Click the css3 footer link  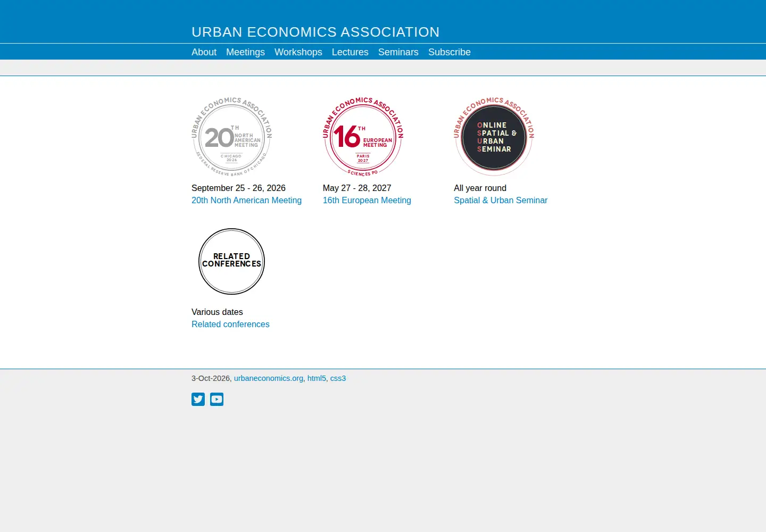tap(338, 378)
